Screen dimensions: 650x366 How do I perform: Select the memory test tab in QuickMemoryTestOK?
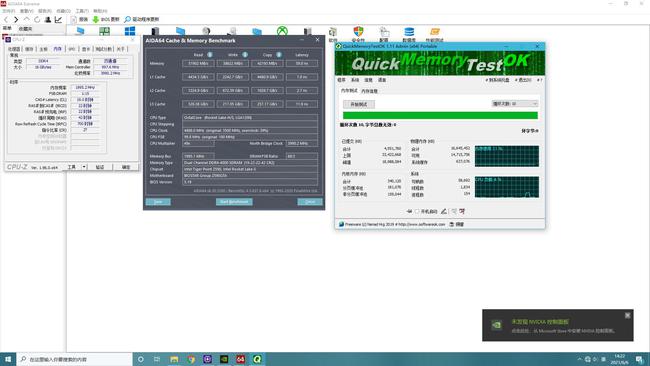click(x=349, y=91)
